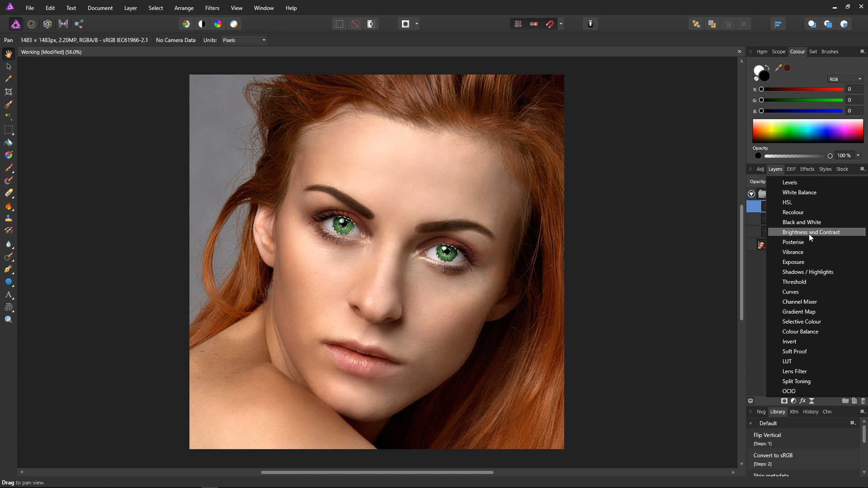868x488 pixels.
Task: Delete layer using trash icon
Action: [863, 401]
